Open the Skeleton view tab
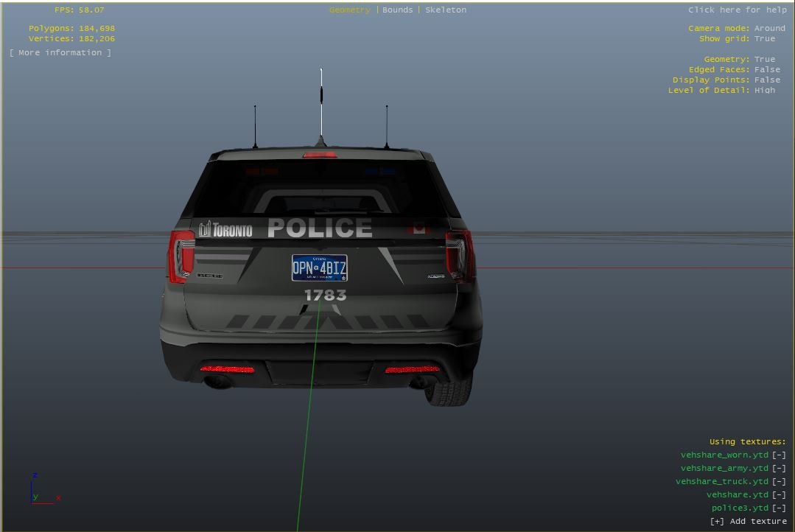 (445, 10)
